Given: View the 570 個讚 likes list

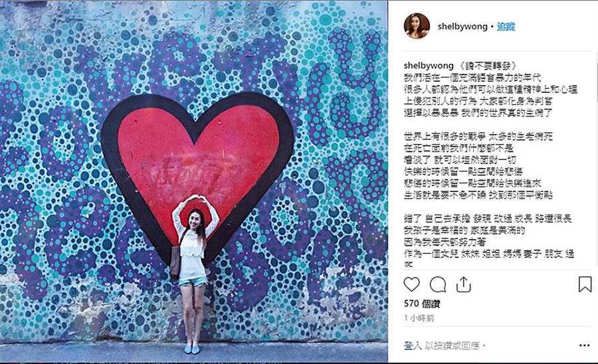Looking at the screenshot, I should click(x=422, y=304).
